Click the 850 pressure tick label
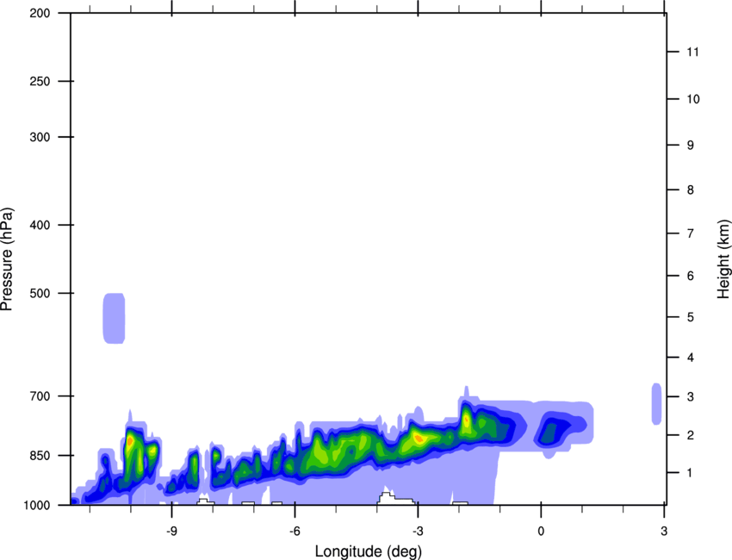732x560 pixels. click(40, 456)
